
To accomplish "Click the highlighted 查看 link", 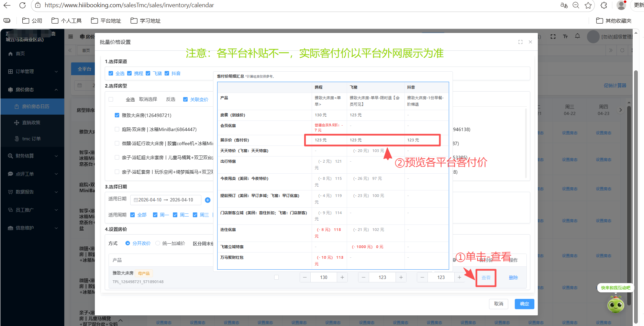I will pos(486,278).
